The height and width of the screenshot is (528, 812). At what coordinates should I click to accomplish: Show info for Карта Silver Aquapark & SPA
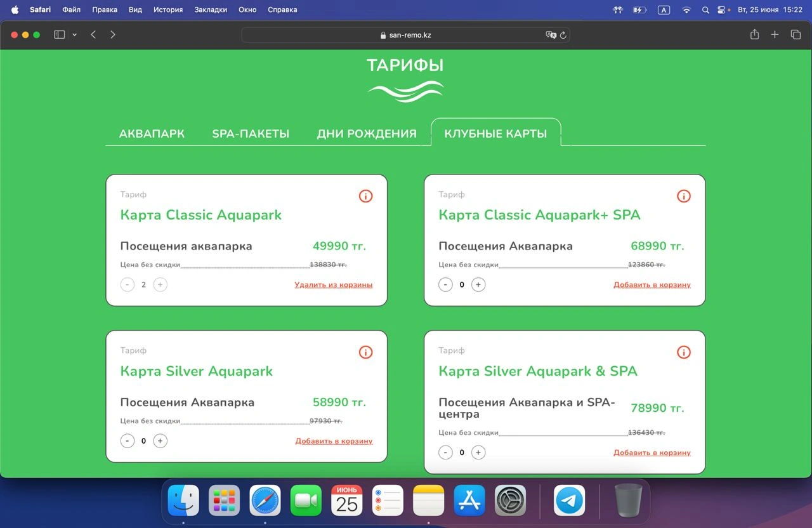tap(684, 352)
